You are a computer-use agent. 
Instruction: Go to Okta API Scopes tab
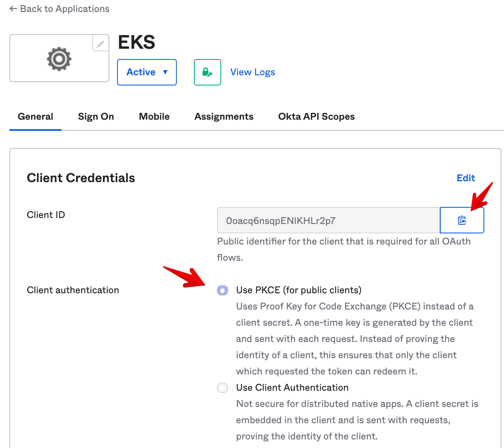(x=316, y=117)
